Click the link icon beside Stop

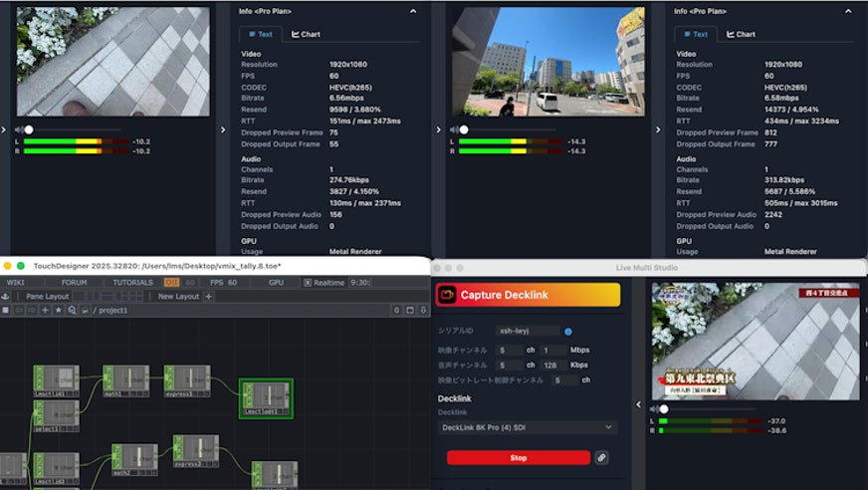(x=601, y=458)
